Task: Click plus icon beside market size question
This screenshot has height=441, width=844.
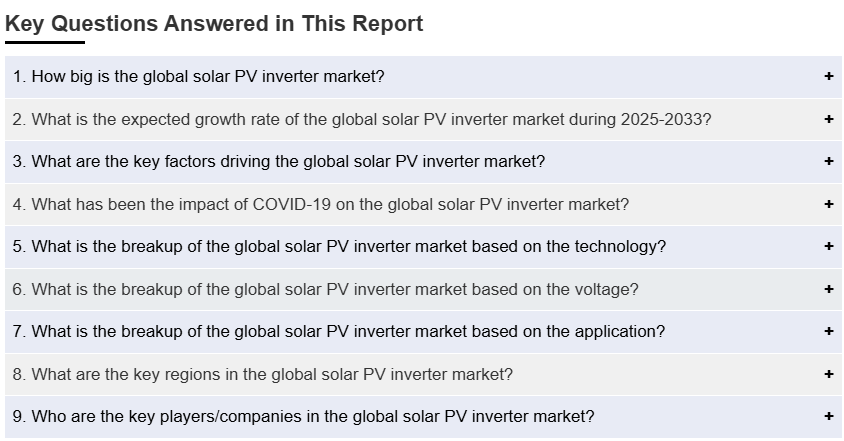Action: 829,76
